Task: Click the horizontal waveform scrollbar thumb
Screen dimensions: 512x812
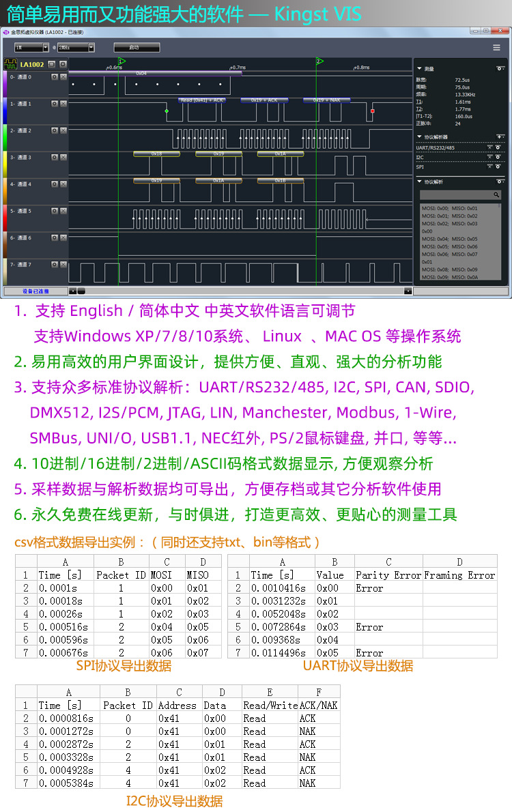Action: coord(81,291)
